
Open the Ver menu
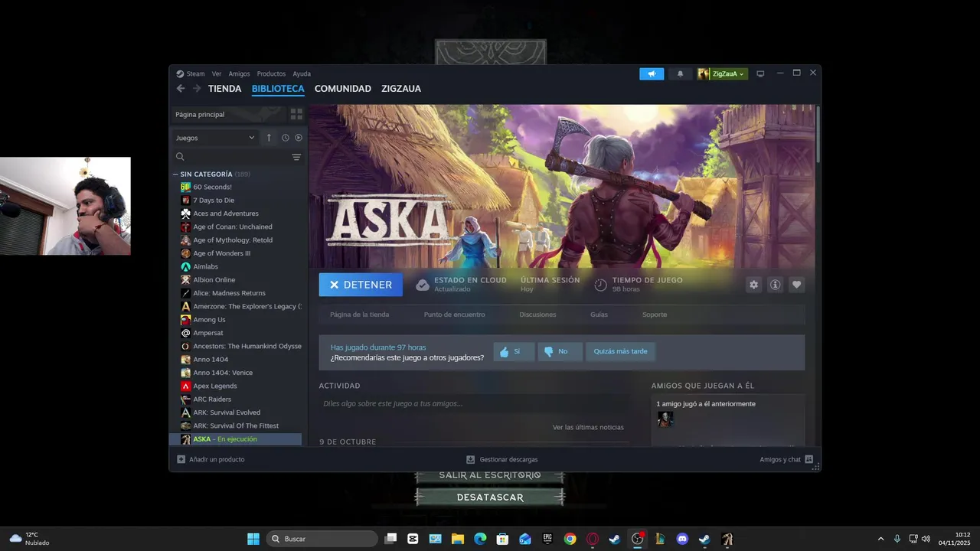click(217, 74)
